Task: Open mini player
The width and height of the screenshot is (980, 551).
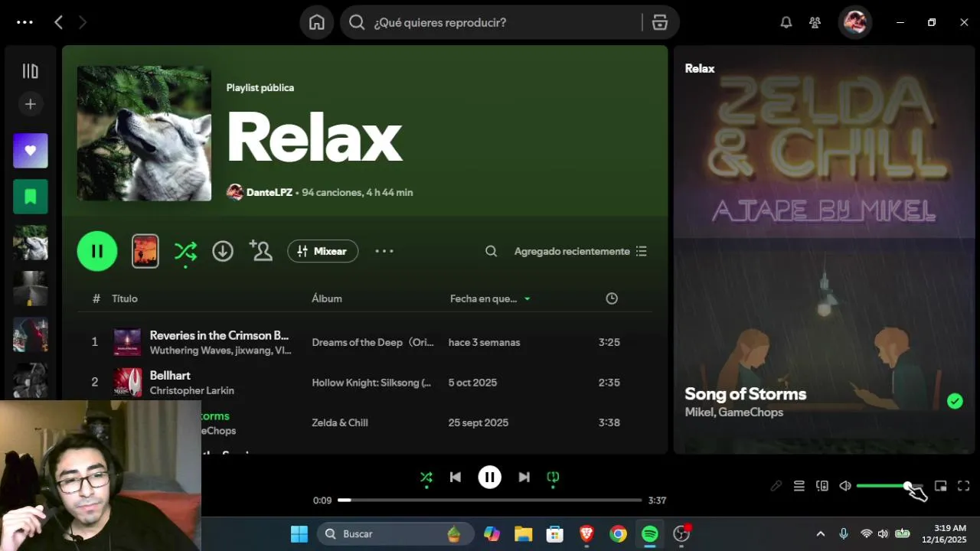Action: (941, 486)
